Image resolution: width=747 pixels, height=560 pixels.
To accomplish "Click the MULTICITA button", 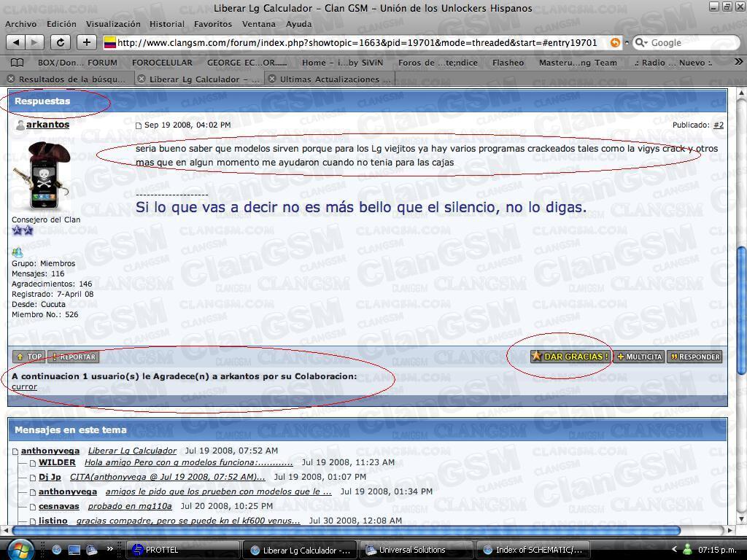I will pyautogui.click(x=639, y=356).
